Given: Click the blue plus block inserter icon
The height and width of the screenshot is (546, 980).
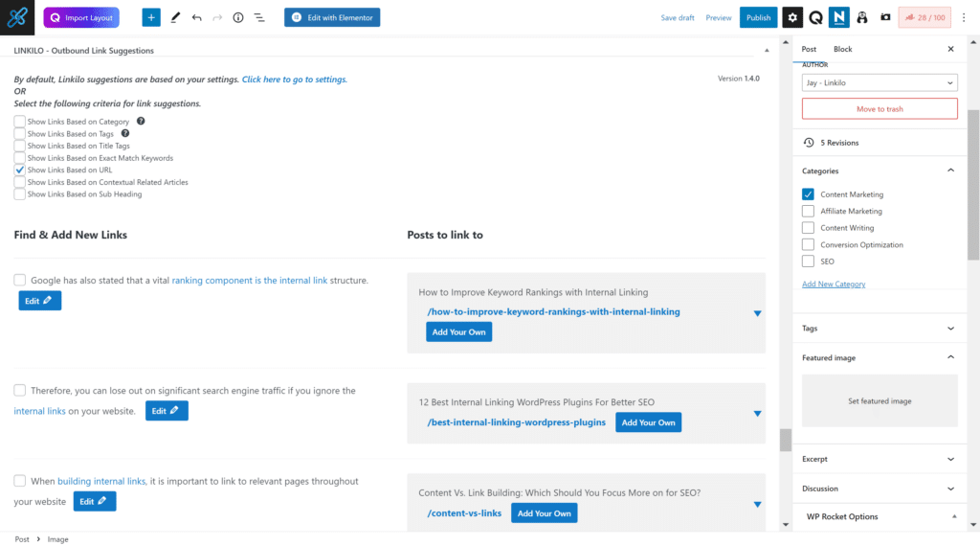Looking at the screenshot, I should pyautogui.click(x=150, y=17).
